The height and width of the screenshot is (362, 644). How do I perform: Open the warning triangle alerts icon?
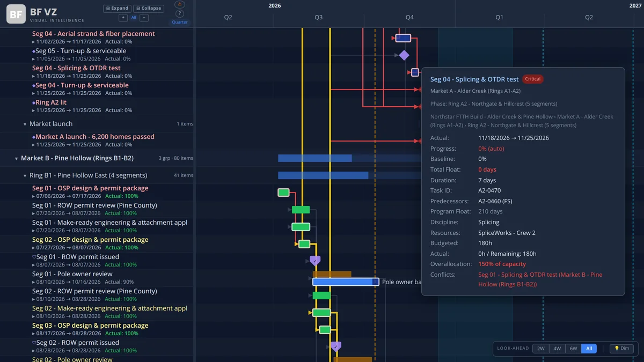(x=180, y=5)
